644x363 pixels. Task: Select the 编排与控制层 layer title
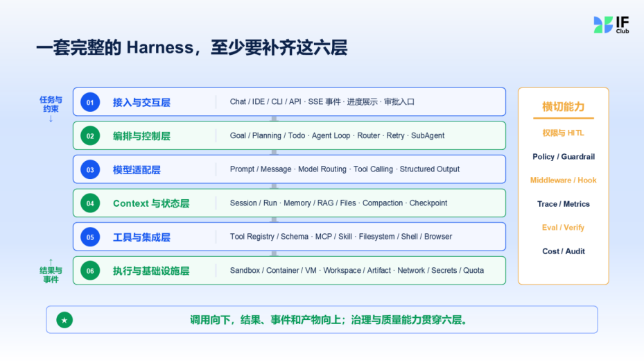[x=141, y=136]
